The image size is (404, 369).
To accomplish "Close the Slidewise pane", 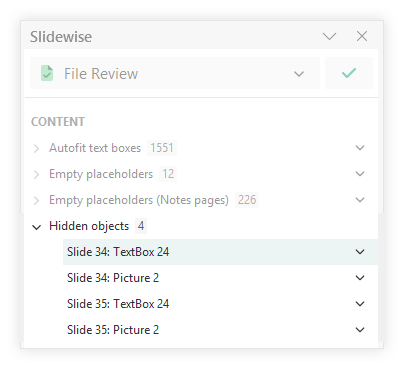I will (x=362, y=36).
